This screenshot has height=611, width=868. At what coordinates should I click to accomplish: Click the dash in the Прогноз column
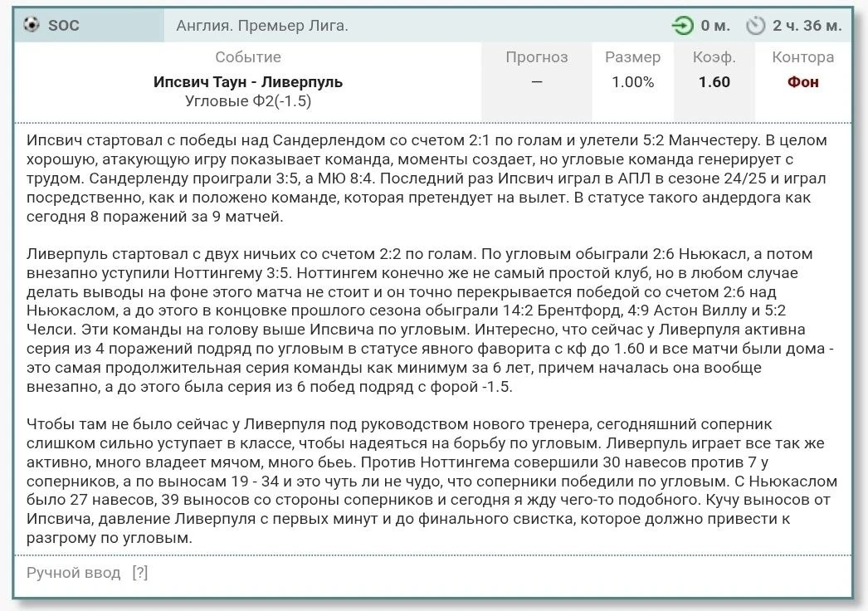536,82
